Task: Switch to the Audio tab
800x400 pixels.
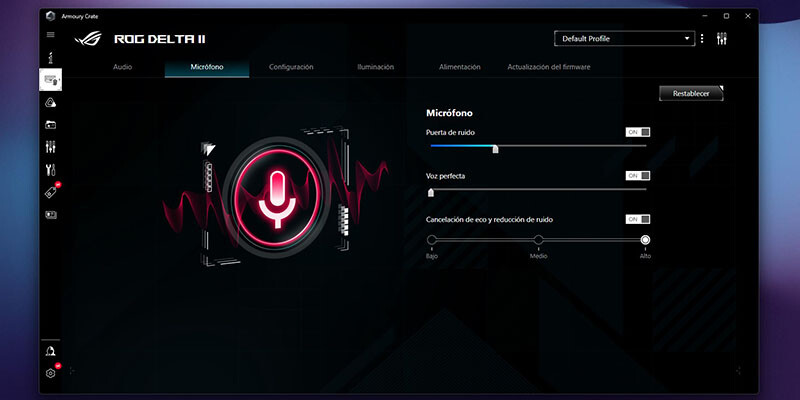Action: pos(122,67)
